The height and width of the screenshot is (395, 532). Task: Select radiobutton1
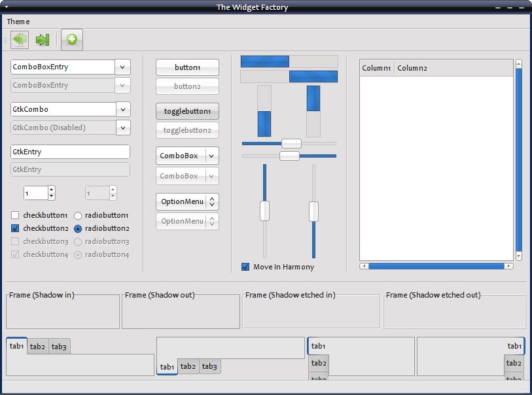click(x=78, y=216)
